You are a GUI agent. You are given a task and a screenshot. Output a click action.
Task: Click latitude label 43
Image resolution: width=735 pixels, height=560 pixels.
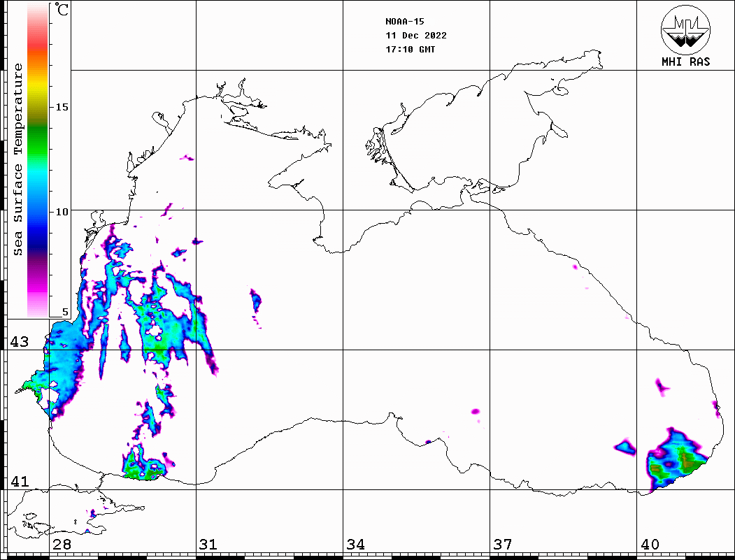(x=19, y=342)
